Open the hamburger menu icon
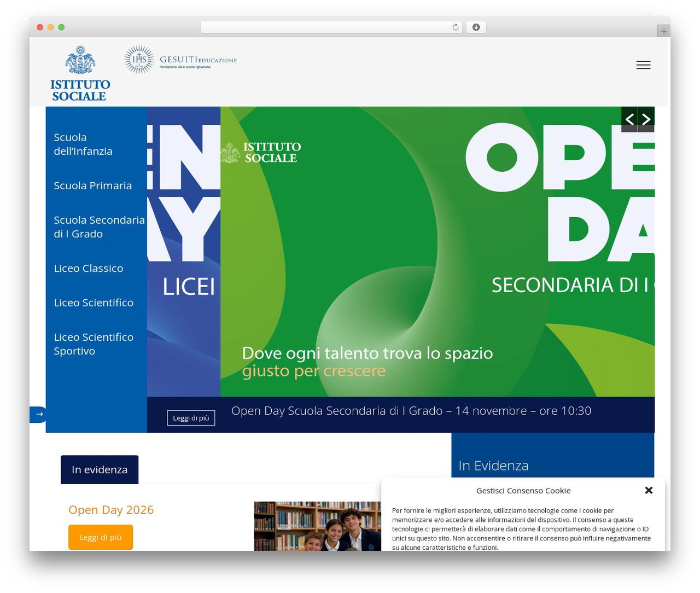The height and width of the screenshot is (593, 700). 643,65
